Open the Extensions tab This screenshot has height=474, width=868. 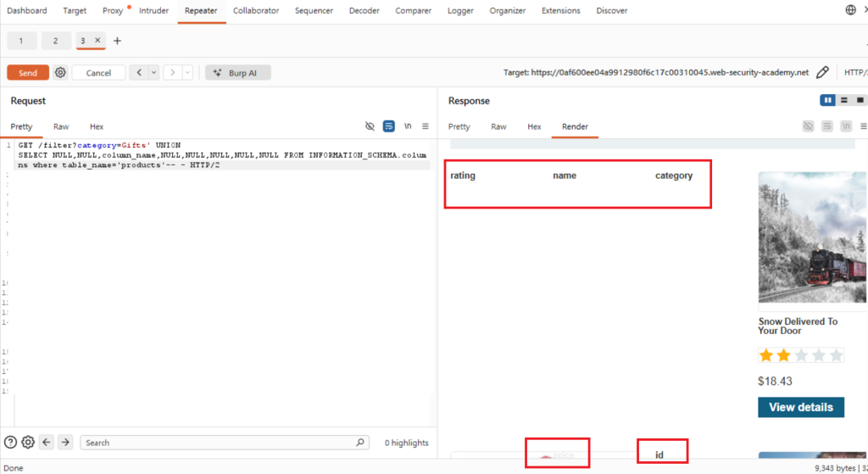[x=561, y=10]
